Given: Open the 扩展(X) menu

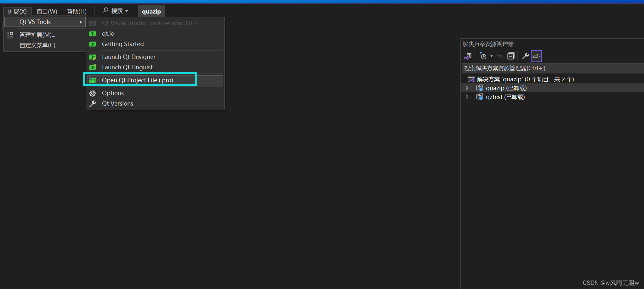Looking at the screenshot, I should 17,12.
